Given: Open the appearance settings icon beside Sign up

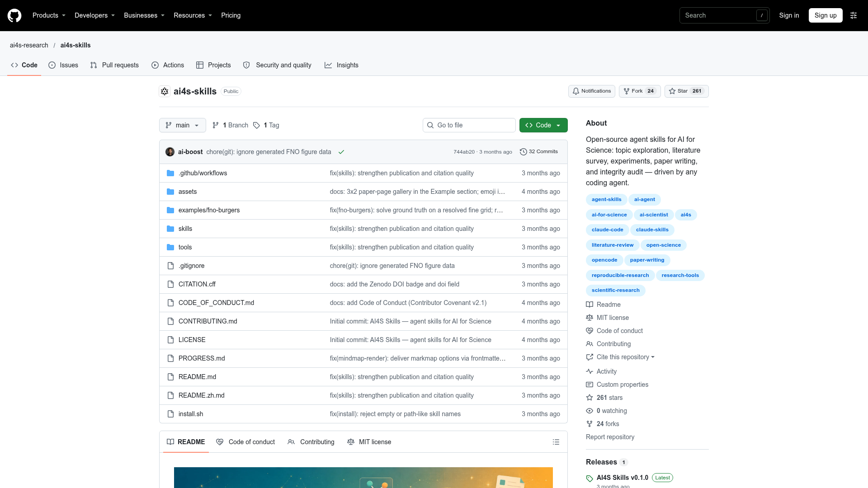Looking at the screenshot, I should [x=854, y=15].
